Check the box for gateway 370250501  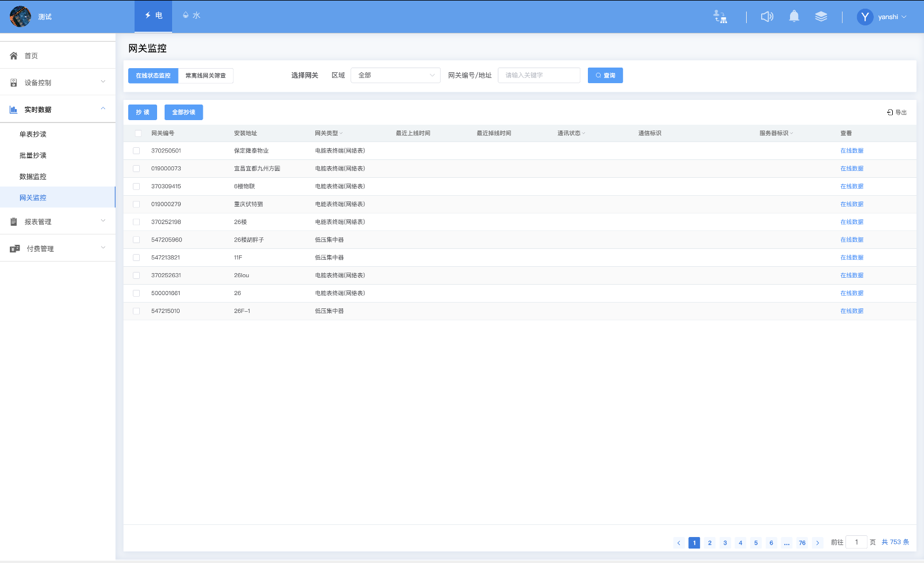(x=136, y=151)
